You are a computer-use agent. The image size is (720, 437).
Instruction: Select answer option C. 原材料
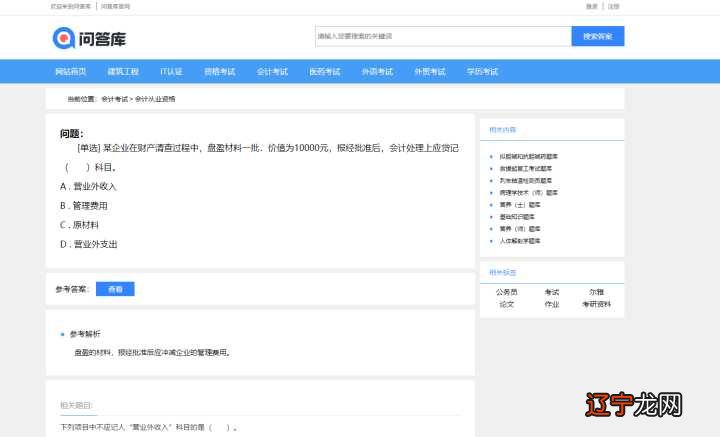pyautogui.click(x=79, y=225)
